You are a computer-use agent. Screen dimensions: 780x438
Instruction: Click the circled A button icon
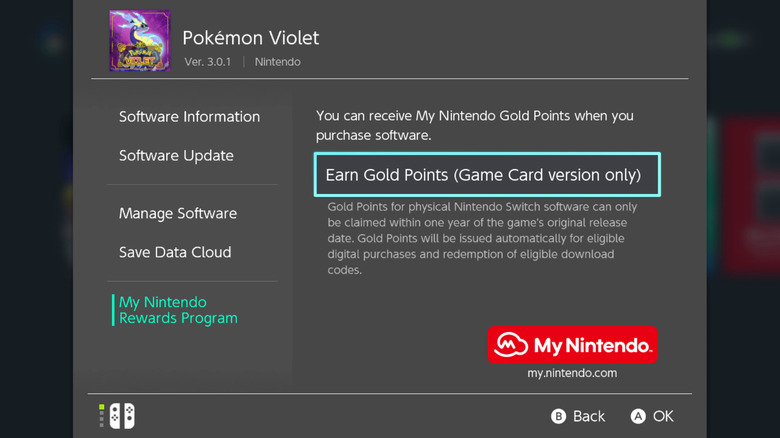coord(638,416)
